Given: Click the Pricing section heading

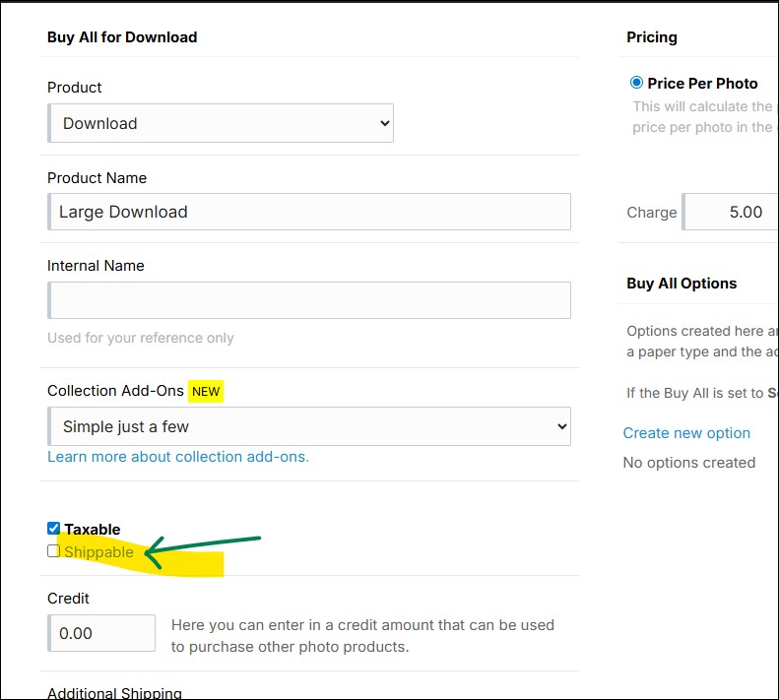Looking at the screenshot, I should click(652, 37).
